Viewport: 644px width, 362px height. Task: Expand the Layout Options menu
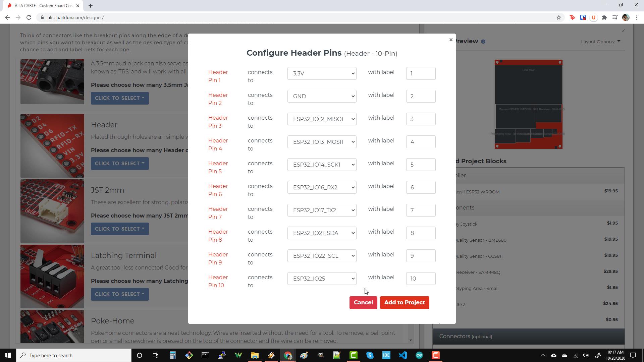(600, 42)
